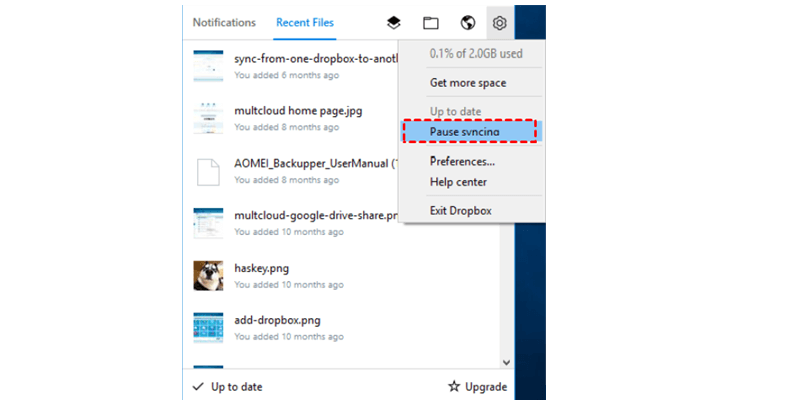Click the Upgrade star icon
Image resolution: width=800 pixels, height=400 pixels.
pyautogui.click(x=454, y=387)
